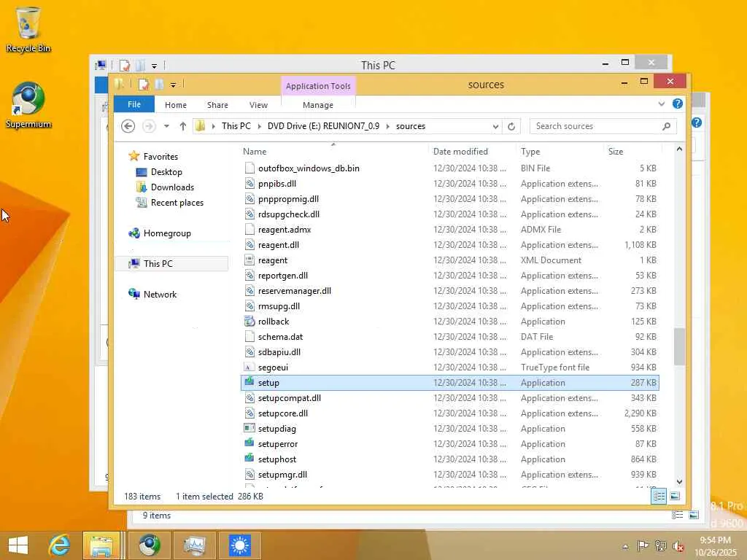The image size is (747, 560).
Task: Expand the address bar history dropdown
Action: [x=495, y=126]
